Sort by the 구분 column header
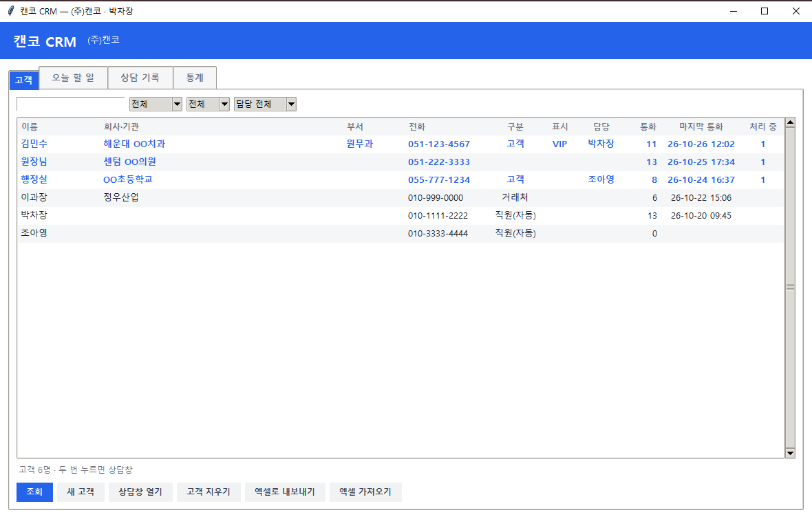 tap(515, 126)
